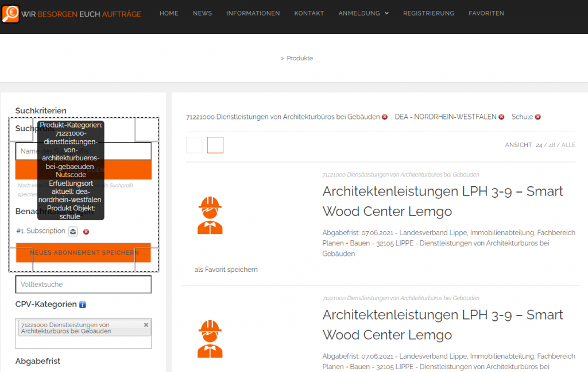Remove the DEA - NORDRHEIN-WESTFALEN filter tag
This screenshot has width=588, height=372.
click(x=501, y=117)
